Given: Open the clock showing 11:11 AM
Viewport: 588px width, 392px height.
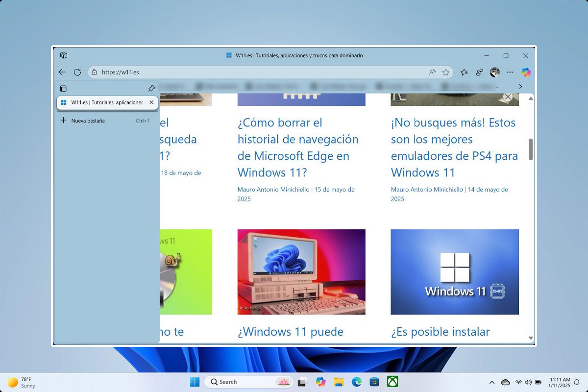Looking at the screenshot, I should click(560, 382).
